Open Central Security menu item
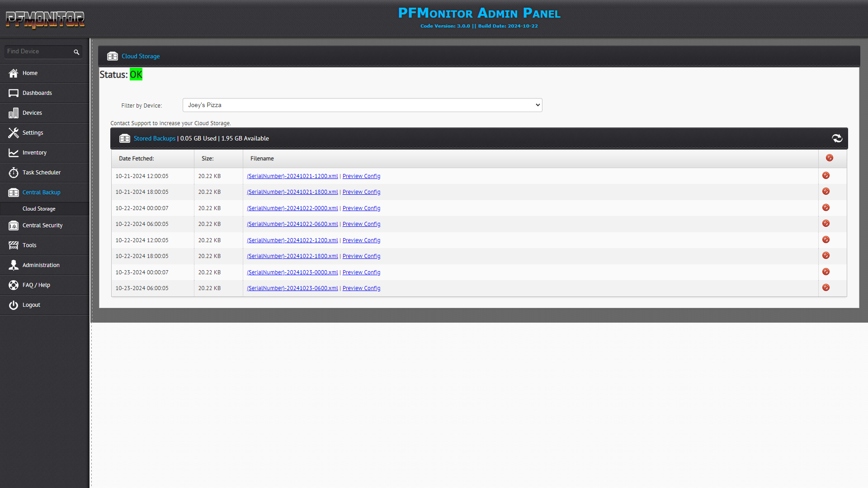The width and height of the screenshot is (868, 488). pyautogui.click(x=44, y=225)
